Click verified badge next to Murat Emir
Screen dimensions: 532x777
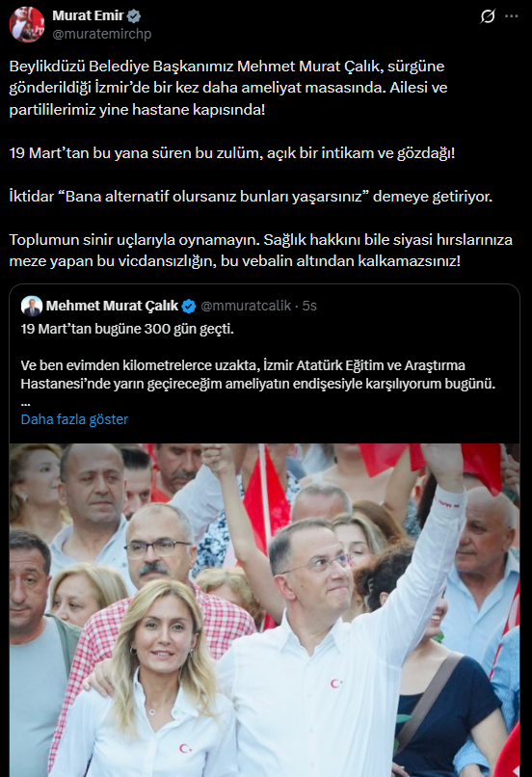(x=134, y=16)
